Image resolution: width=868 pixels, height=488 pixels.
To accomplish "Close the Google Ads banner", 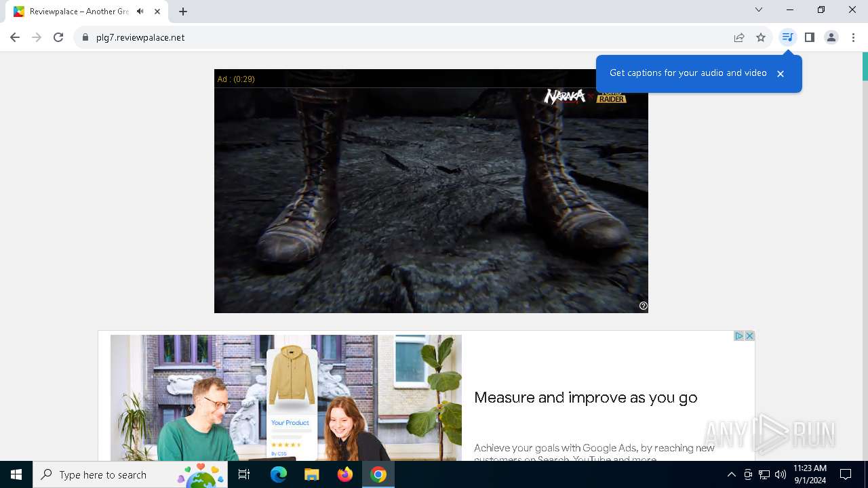I will click(x=749, y=336).
